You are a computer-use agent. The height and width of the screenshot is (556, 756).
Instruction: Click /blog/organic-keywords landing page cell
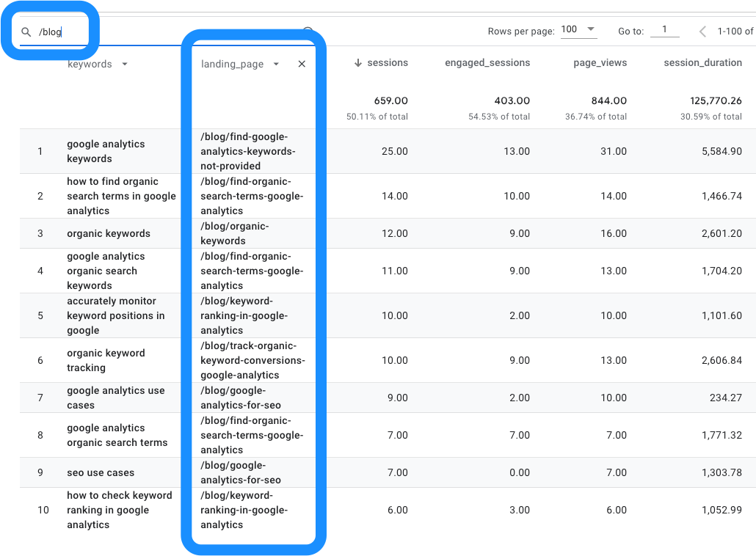click(x=234, y=234)
